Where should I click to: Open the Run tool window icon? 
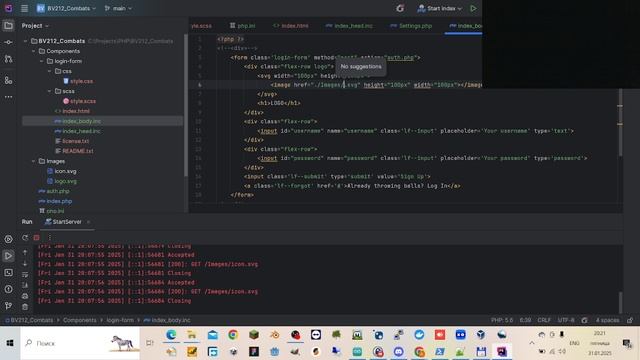coord(8,256)
